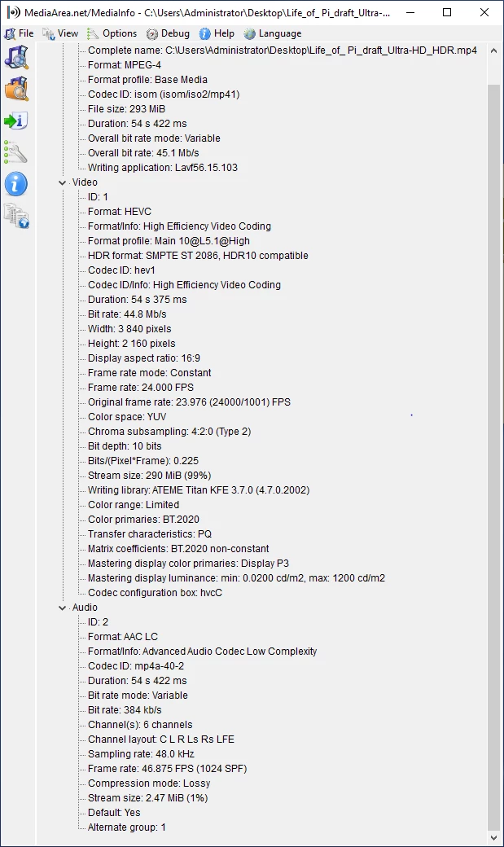Select 'Writing application: Lavf56.15.103' row

[x=163, y=168]
